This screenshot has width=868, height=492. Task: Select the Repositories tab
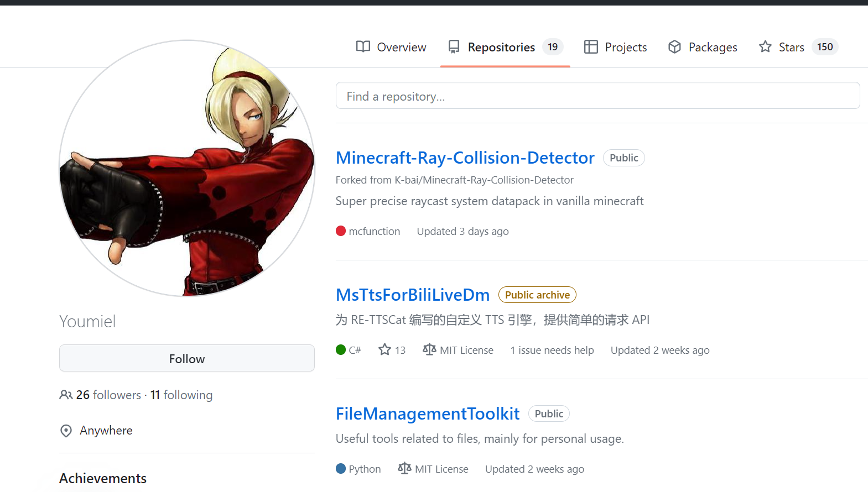click(x=505, y=47)
